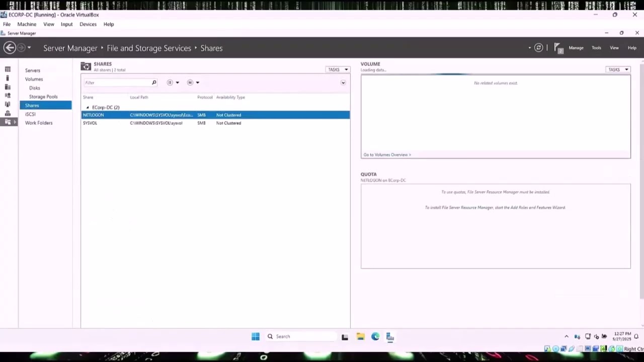Sort by the Protocol column header

coord(205,97)
